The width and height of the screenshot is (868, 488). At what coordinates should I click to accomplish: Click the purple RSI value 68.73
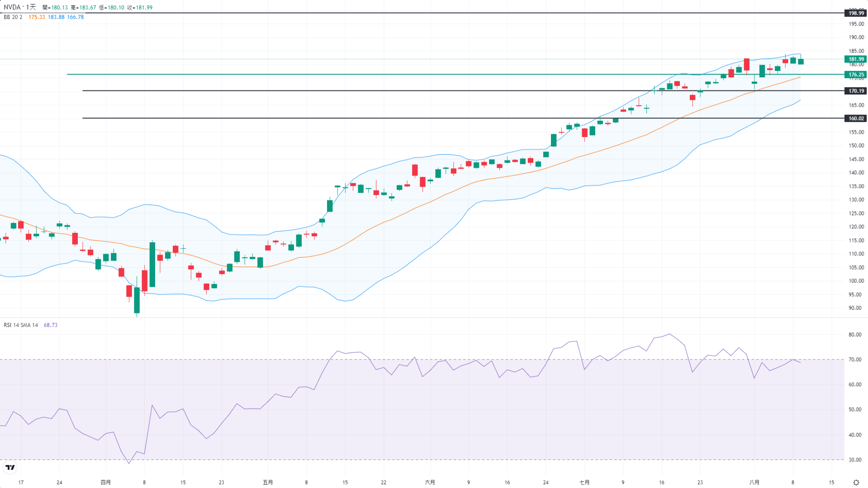point(50,325)
